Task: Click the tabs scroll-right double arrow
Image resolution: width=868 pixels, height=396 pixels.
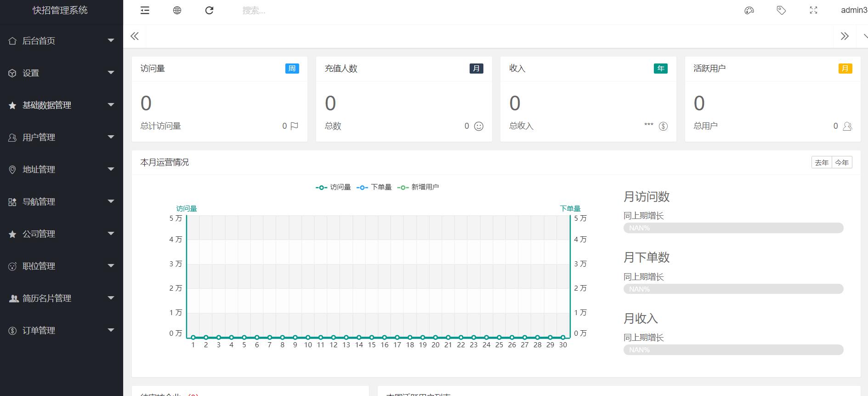Action: 845,36
